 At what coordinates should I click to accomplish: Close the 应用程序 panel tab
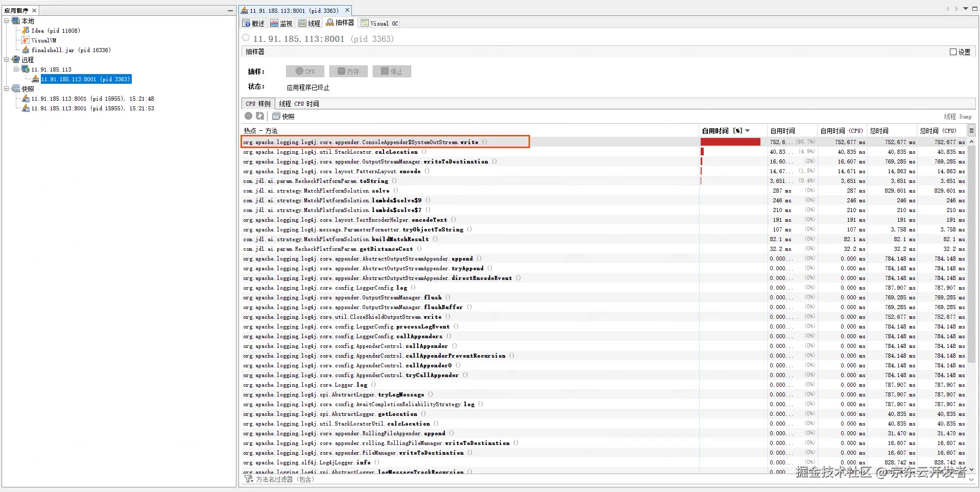coord(34,10)
